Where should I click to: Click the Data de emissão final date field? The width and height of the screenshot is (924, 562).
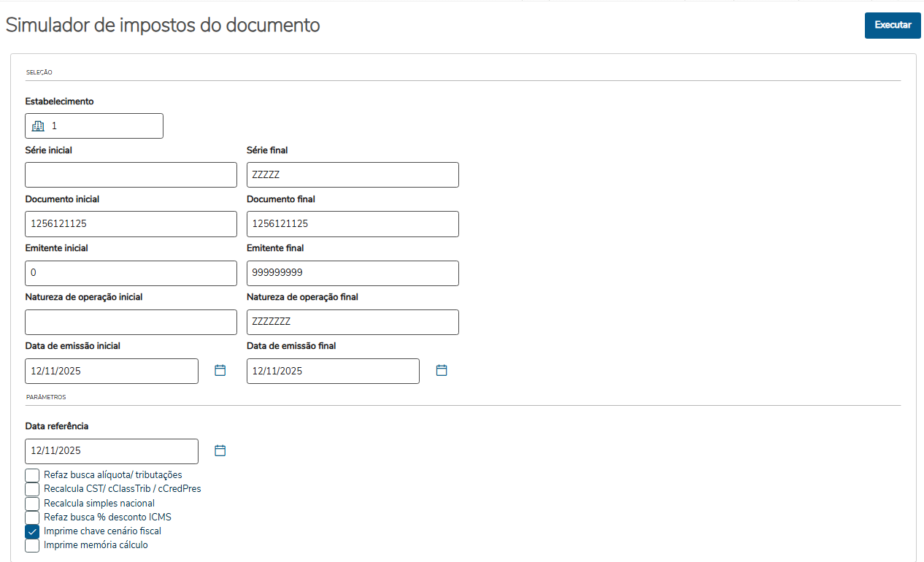333,371
